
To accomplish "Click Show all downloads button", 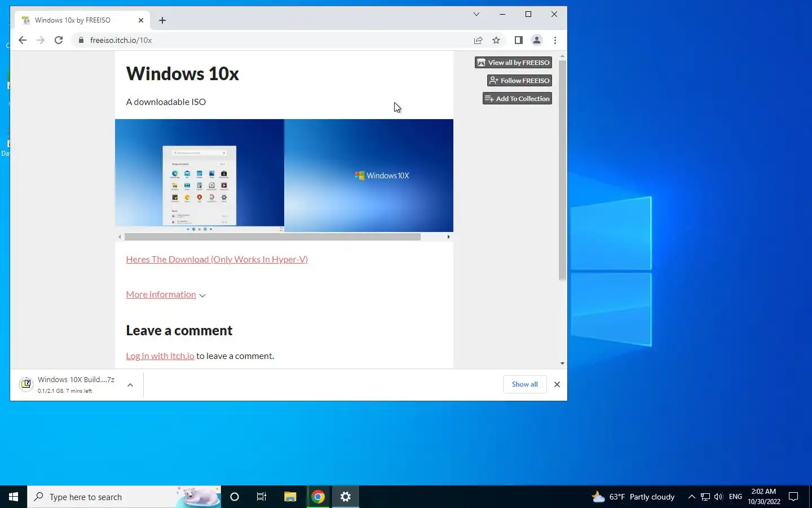I will (525, 384).
